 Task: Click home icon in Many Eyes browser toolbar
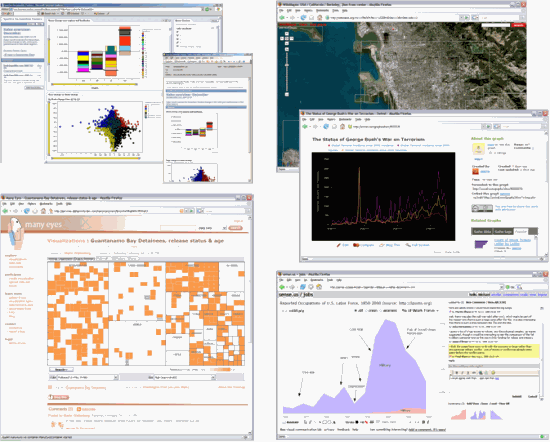pyautogui.click(x=43, y=211)
